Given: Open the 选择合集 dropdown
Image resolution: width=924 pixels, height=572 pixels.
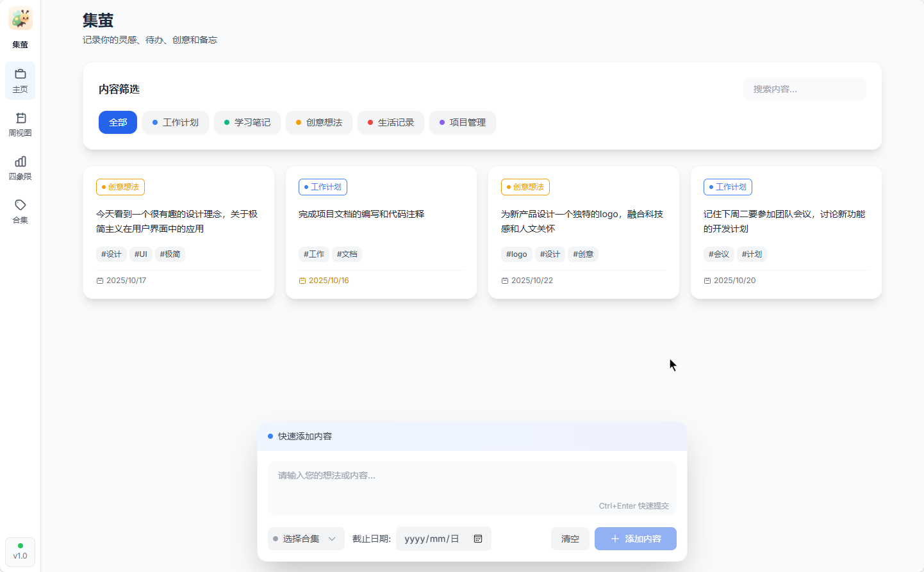Looking at the screenshot, I should [x=306, y=539].
